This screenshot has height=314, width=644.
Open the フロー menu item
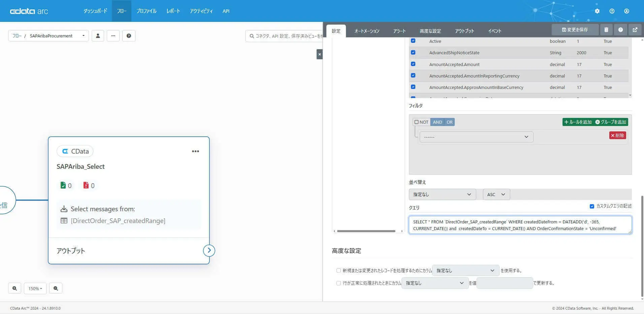122,11
